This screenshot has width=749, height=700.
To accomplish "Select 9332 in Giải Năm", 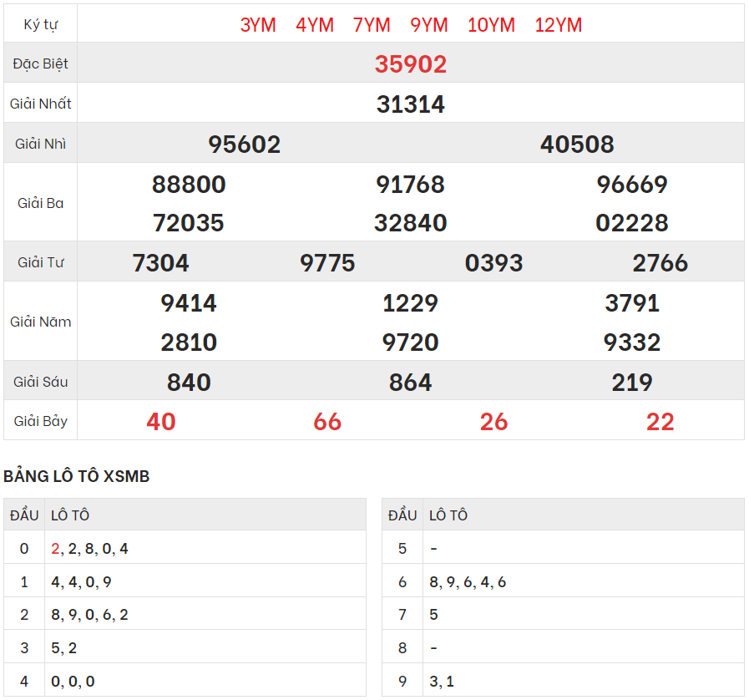I will pyautogui.click(x=632, y=342).
